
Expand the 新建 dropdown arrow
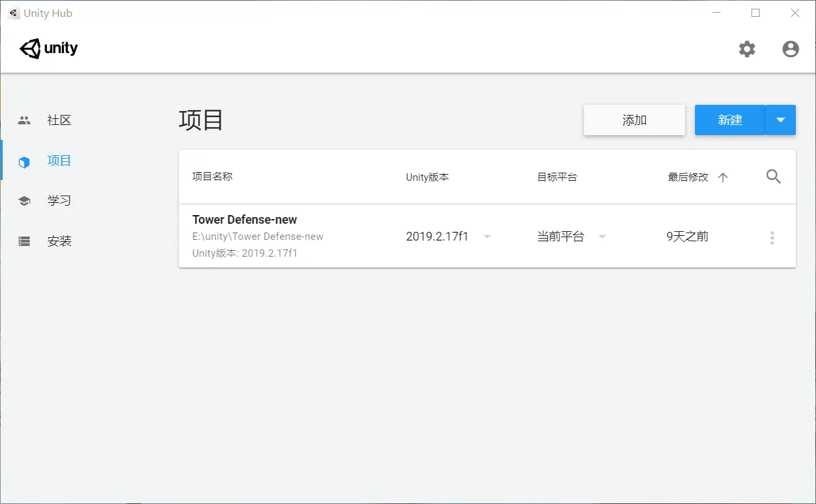(781, 120)
